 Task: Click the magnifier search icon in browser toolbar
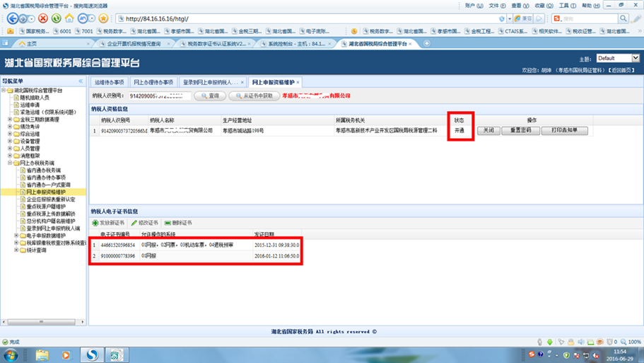(x=623, y=18)
